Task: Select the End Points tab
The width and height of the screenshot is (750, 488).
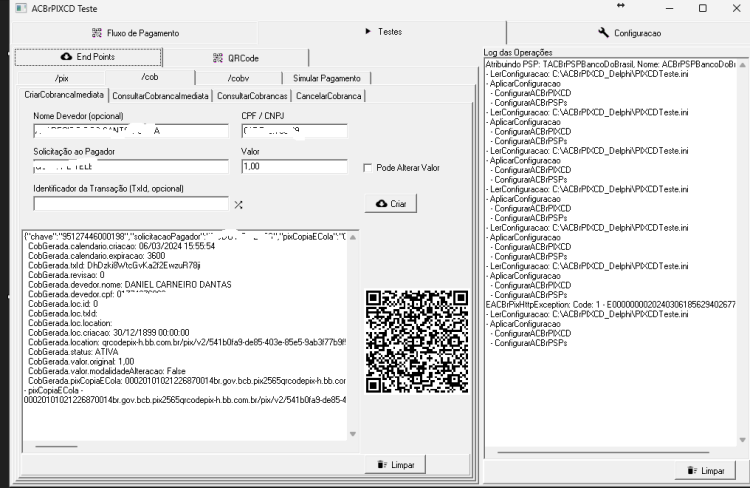Action: tap(88, 57)
